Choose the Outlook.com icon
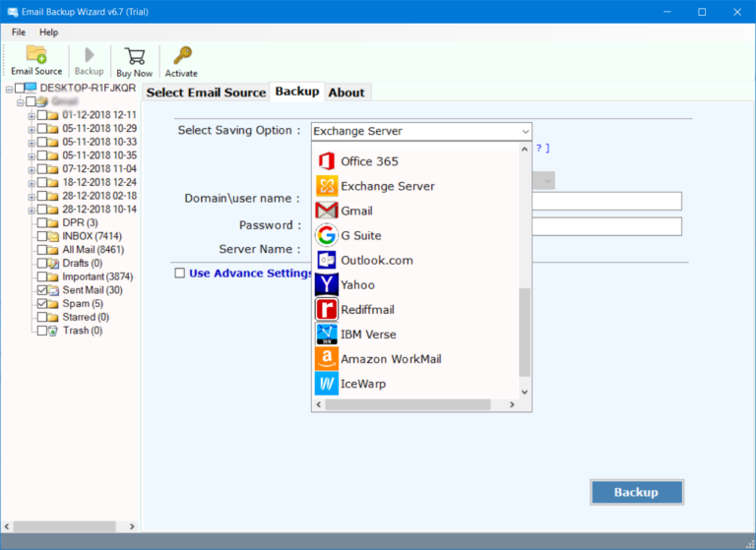The width and height of the screenshot is (756, 550). click(327, 261)
